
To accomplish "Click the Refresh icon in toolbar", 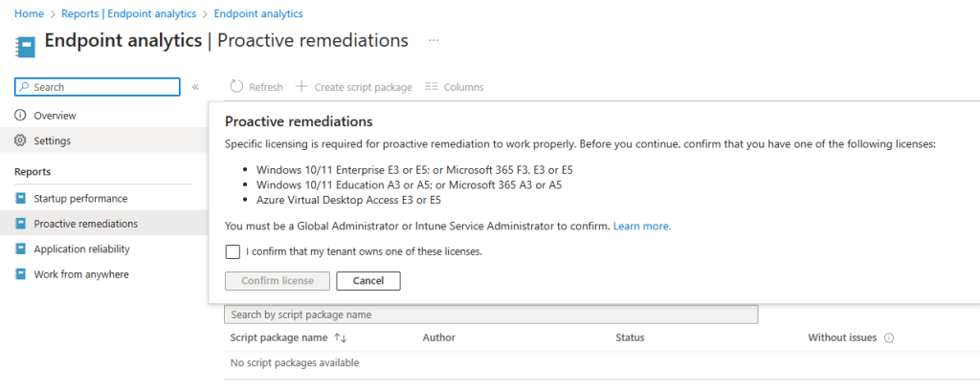I will 236,87.
